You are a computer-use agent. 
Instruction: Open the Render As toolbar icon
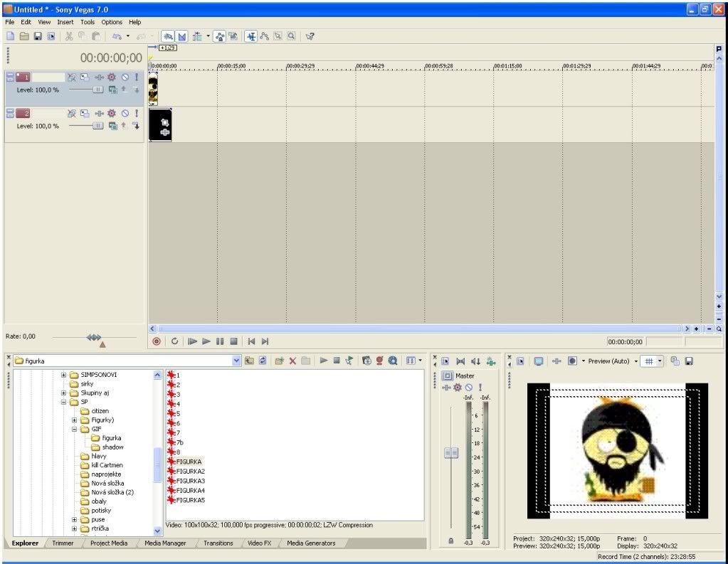[x=51, y=36]
